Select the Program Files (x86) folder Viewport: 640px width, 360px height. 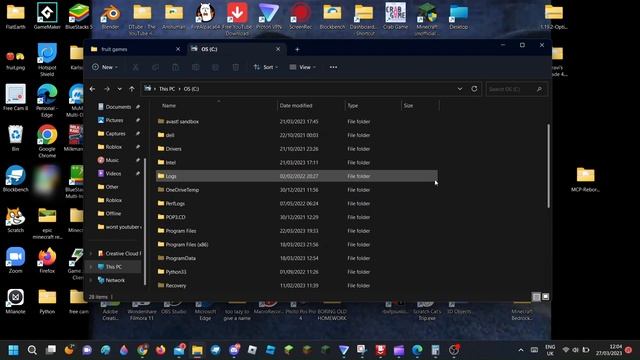(x=297, y=244)
